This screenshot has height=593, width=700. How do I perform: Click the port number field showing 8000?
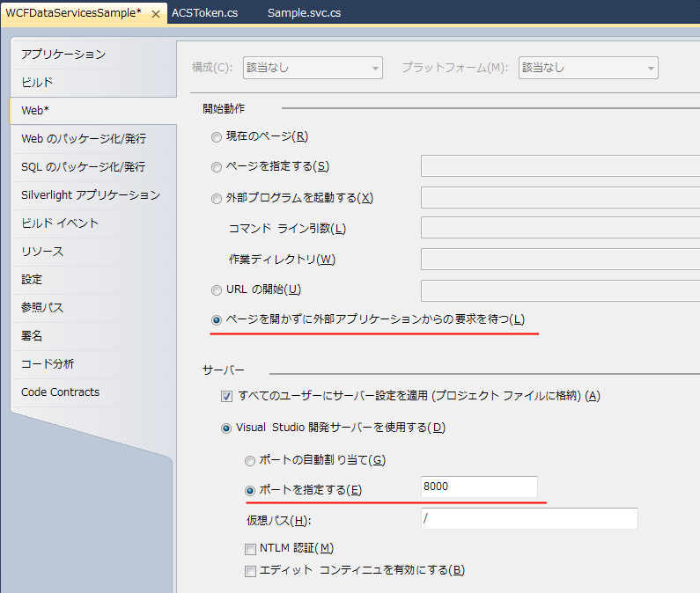(478, 487)
